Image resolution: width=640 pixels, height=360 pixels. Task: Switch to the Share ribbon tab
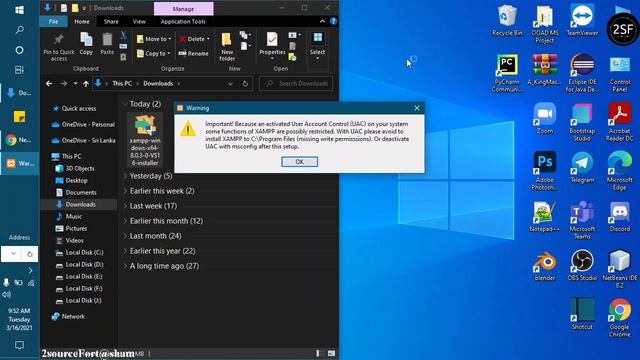click(111, 22)
